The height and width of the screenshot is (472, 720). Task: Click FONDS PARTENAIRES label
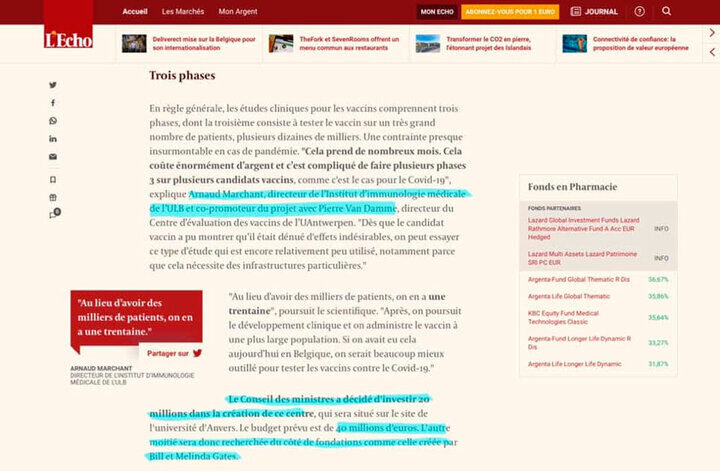coord(554,208)
